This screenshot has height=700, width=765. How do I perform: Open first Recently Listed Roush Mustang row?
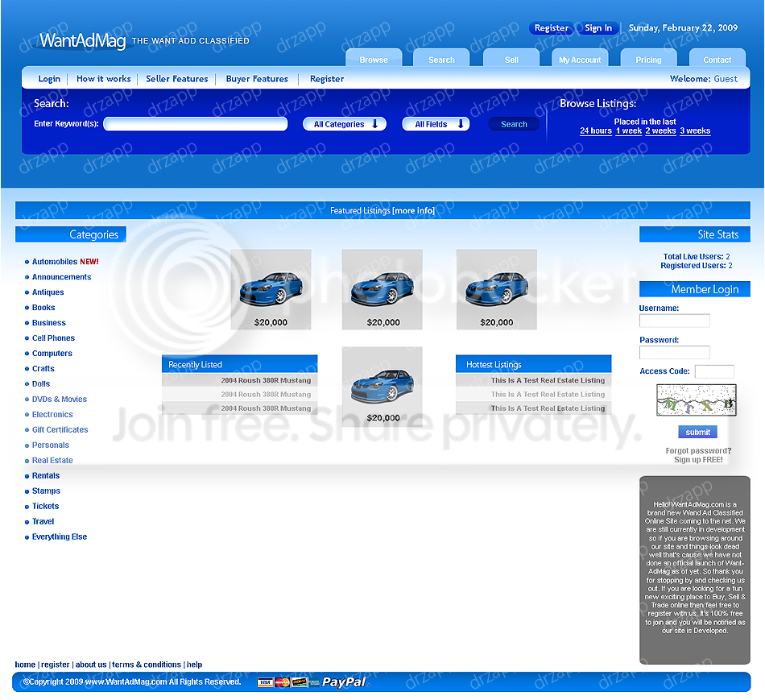[239, 380]
